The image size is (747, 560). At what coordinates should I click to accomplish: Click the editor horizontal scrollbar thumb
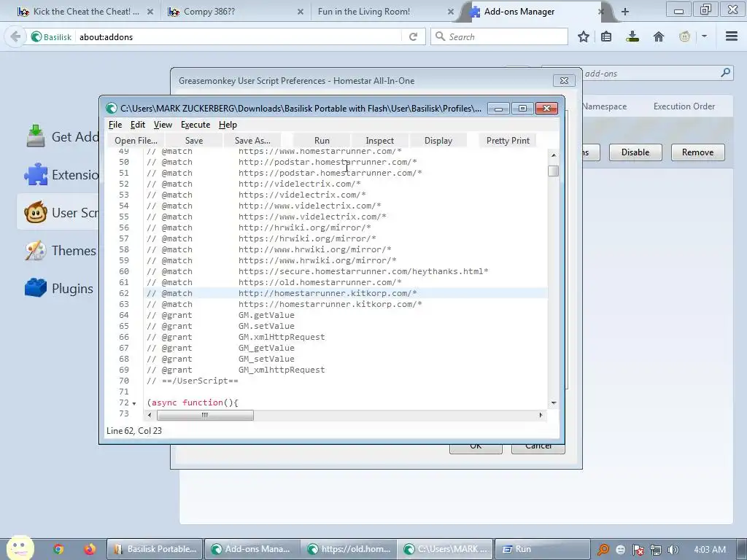[205, 415]
